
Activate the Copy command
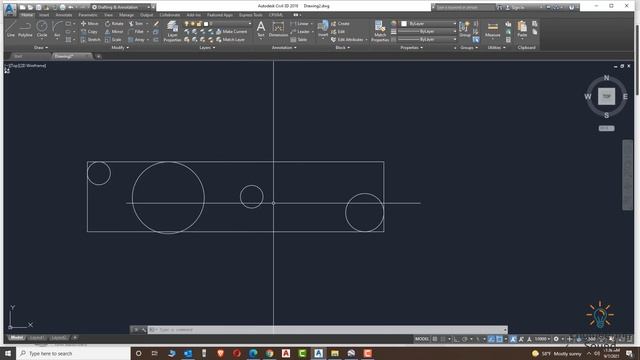pos(89,31)
